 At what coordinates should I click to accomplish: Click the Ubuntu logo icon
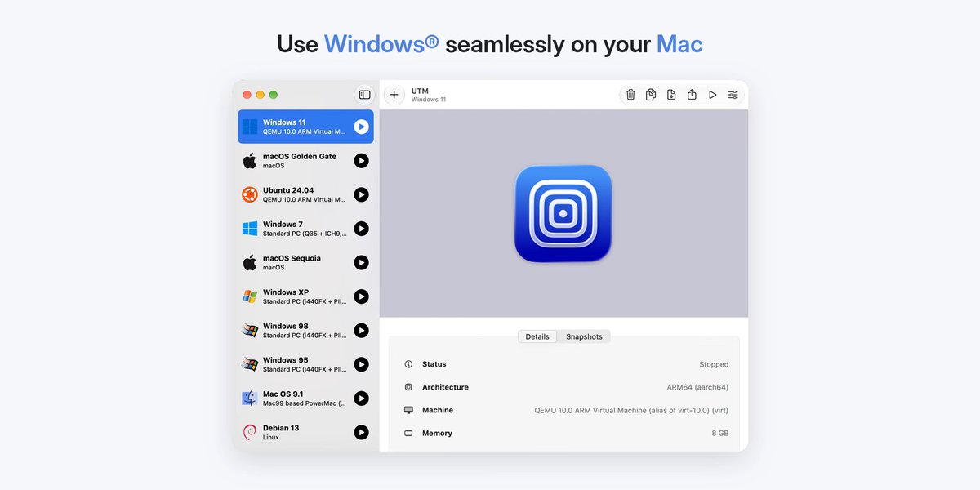(x=250, y=194)
